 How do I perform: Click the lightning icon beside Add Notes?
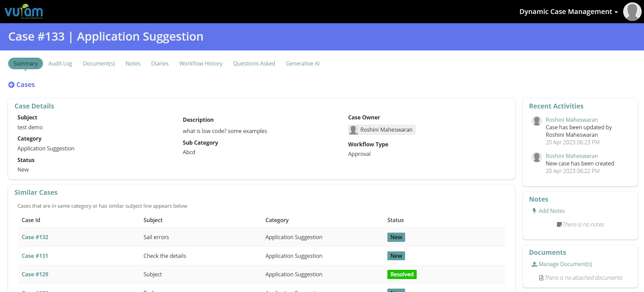(x=534, y=211)
